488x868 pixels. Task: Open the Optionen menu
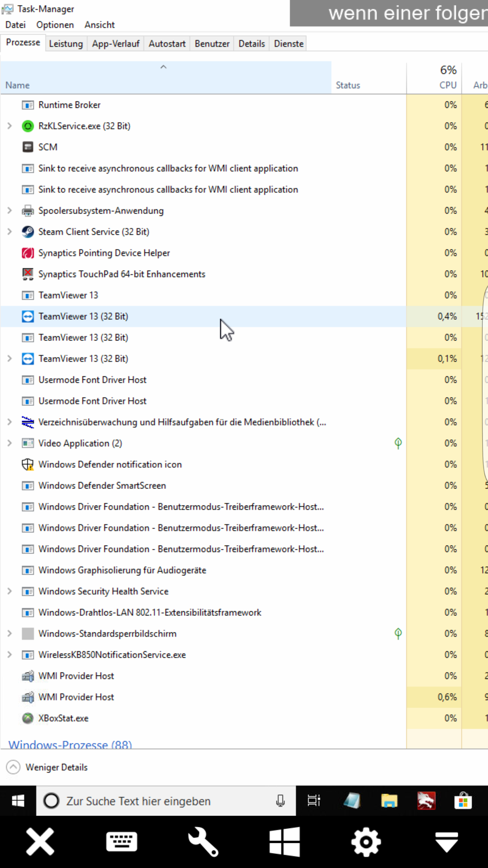coord(55,25)
